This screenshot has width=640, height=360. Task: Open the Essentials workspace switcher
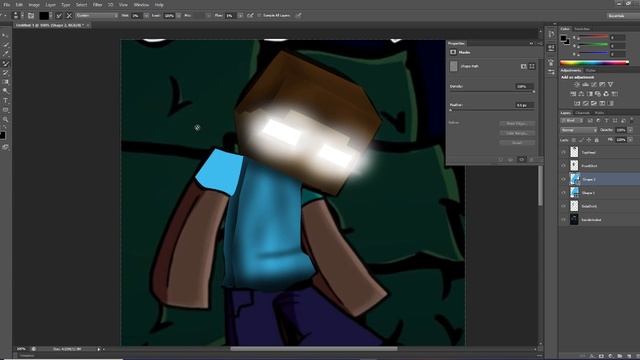[x=623, y=16]
